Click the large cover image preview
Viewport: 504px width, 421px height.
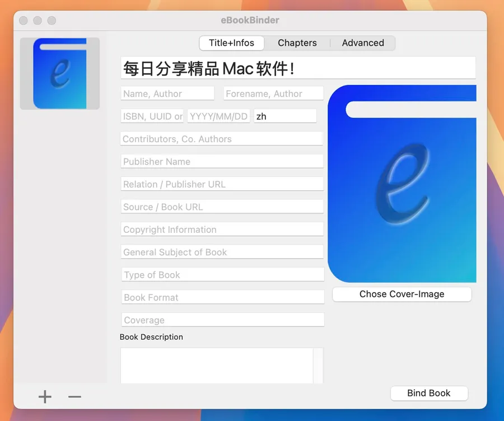tap(402, 184)
